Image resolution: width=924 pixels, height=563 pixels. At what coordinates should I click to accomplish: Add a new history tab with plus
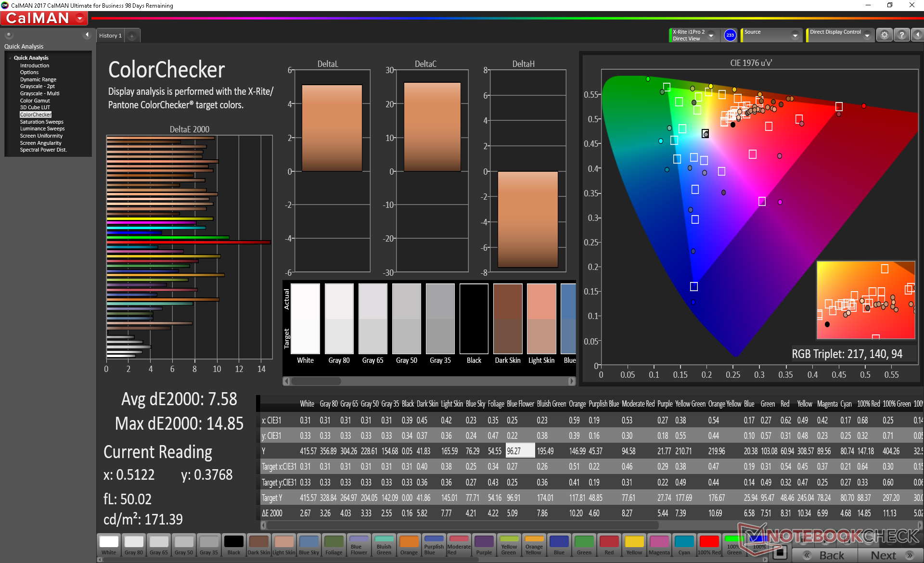pyautogui.click(x=132, y=36)
